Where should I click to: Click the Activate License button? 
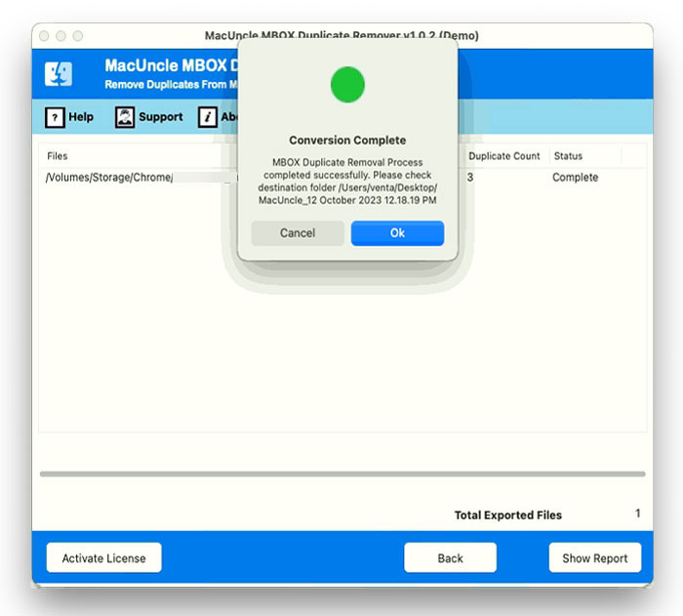click(x=103, y=558)
